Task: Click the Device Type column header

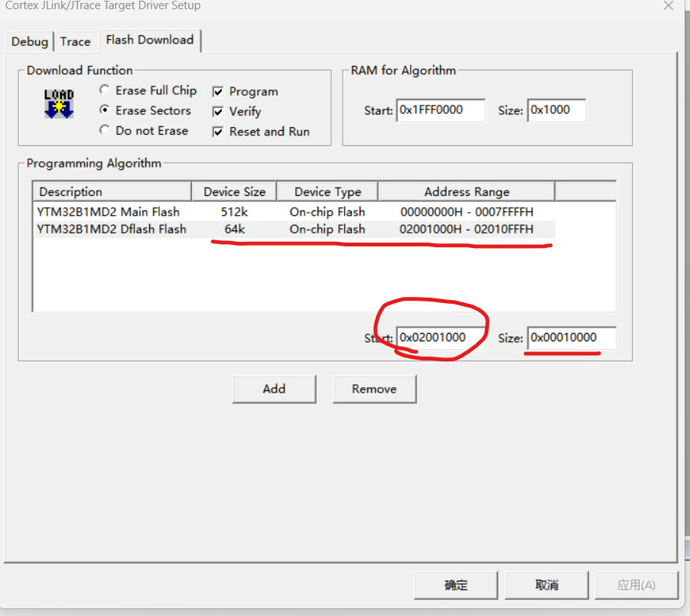Action: pyautogui.click(x=327, y=192)
